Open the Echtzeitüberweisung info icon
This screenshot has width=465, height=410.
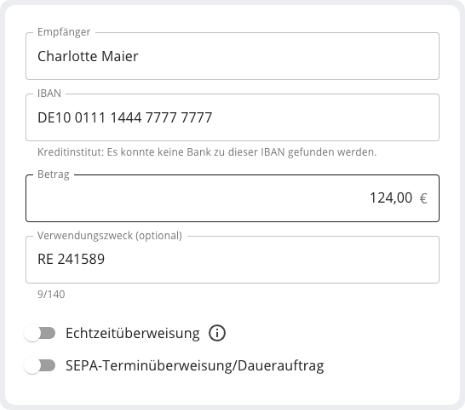[217, 333]
